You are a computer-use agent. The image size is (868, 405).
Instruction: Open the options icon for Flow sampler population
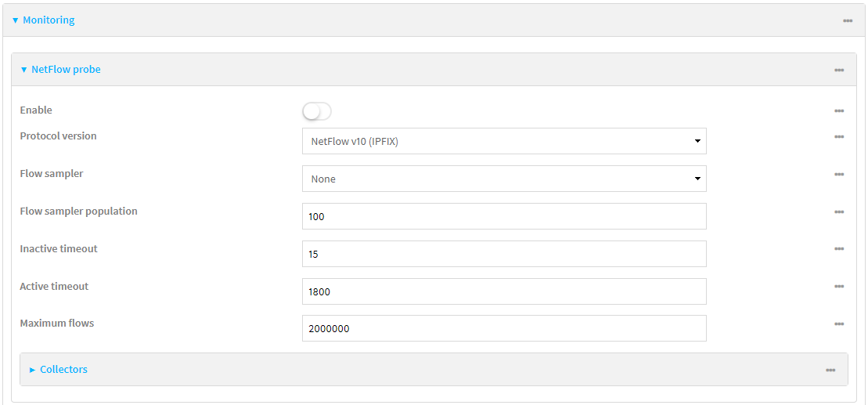click(838, 212)
